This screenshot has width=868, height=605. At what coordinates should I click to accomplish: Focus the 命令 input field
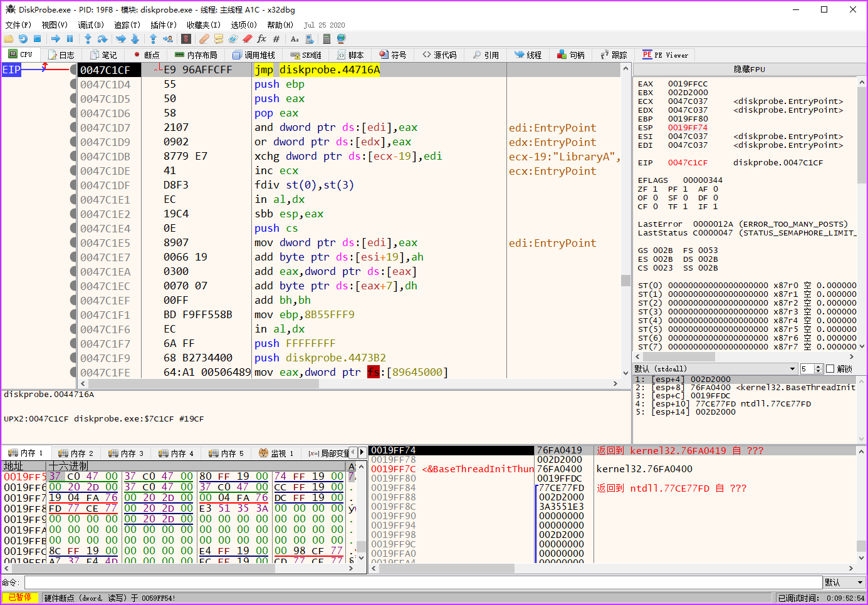point(423,582)
